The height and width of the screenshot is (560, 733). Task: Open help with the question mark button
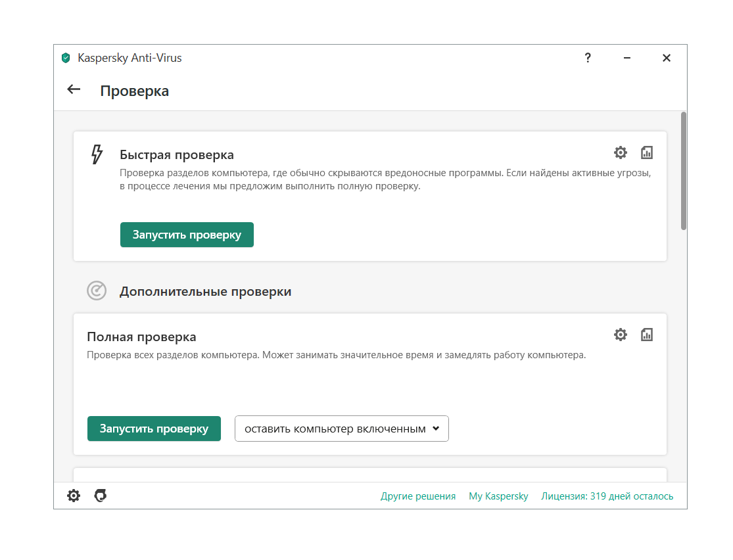(x=588, y=57)
